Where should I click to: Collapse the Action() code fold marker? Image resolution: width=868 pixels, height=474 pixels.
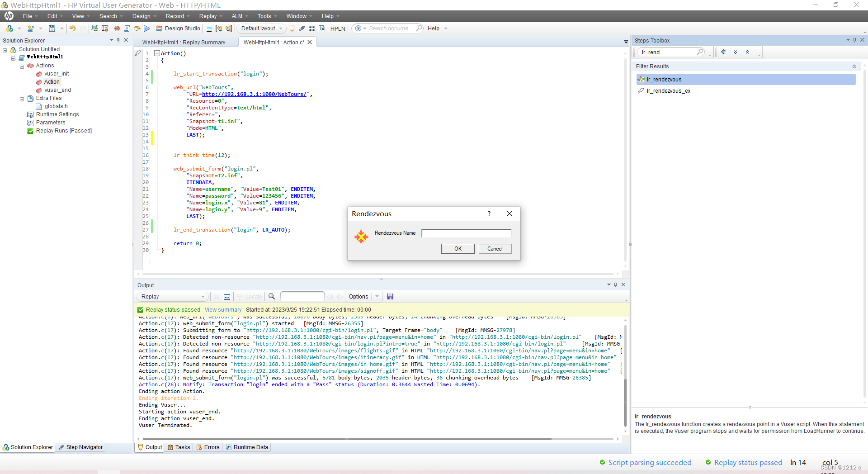pyautogui.click(x=157, y=53)
